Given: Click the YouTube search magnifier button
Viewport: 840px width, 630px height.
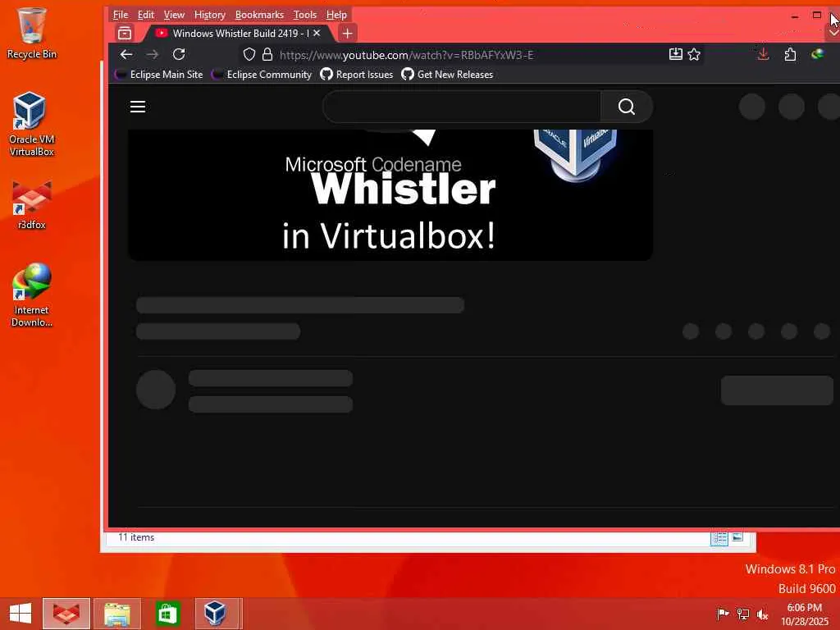Looking at the screenshot, I should 626,107.
